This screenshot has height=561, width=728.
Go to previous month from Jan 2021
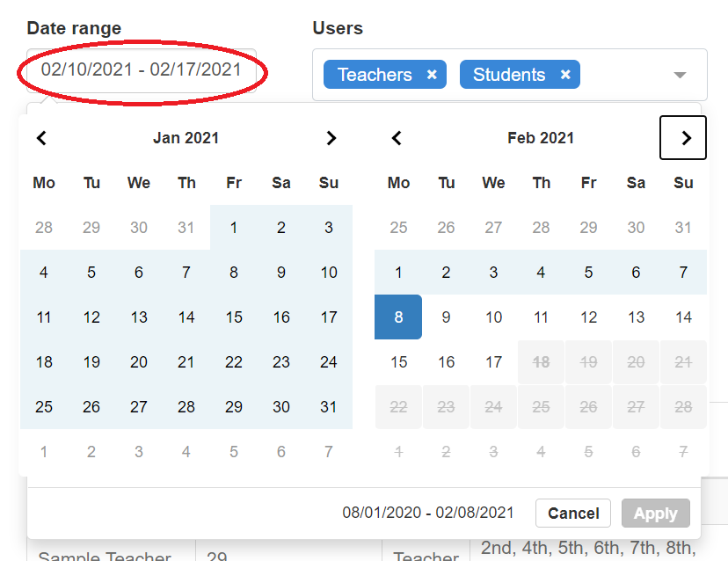[42, 138]
